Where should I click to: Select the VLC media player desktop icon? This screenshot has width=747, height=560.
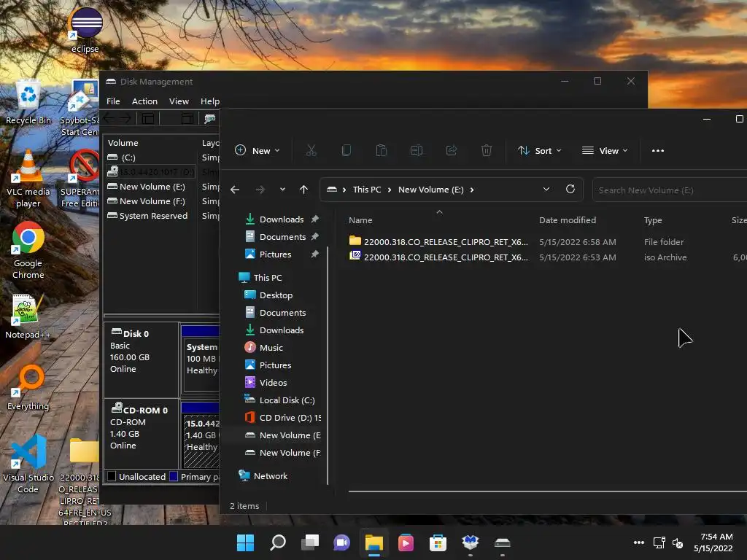point(28,179)
